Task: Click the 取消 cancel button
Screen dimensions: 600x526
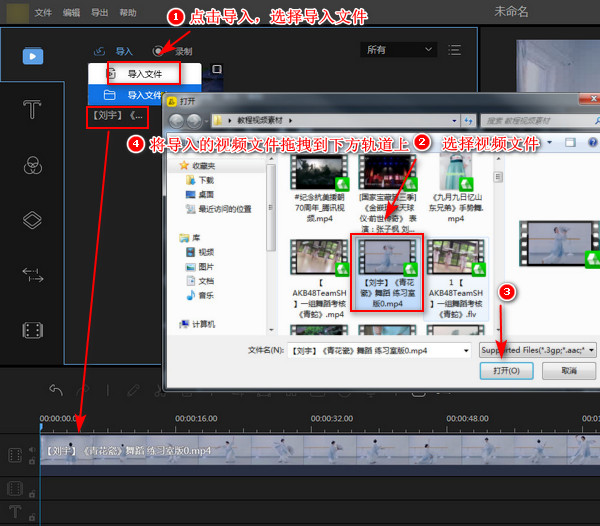Action: pos(569,371)
